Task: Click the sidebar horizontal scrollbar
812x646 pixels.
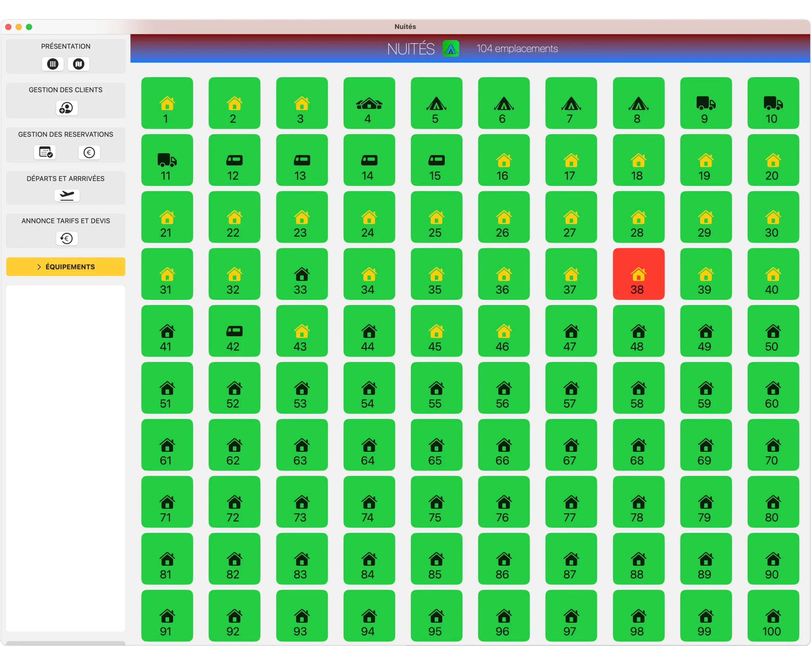Action: click(66, 643)
